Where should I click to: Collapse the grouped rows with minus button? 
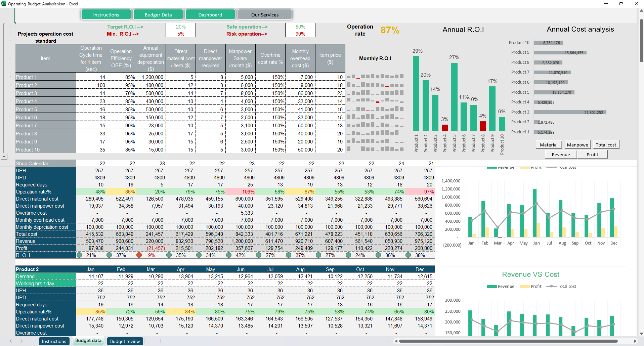coord(4,156)
